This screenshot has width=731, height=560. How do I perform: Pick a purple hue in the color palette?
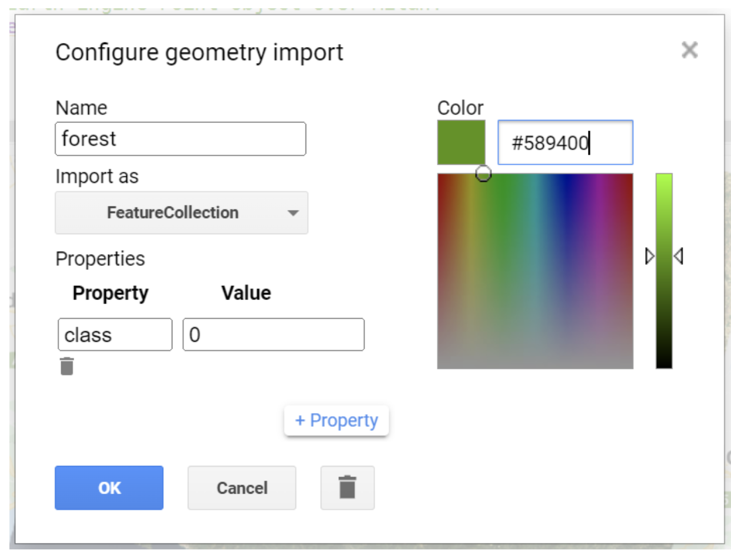(x=599, y=194)
